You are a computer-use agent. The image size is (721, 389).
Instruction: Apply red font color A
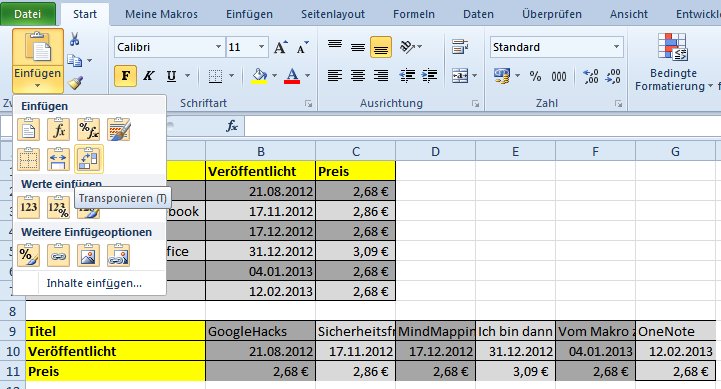tap(292, 76)
